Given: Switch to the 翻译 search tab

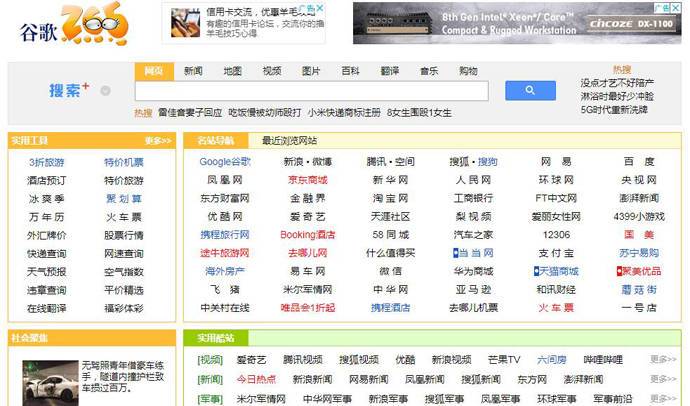Looking at the screenshot, I should point(390,71).
